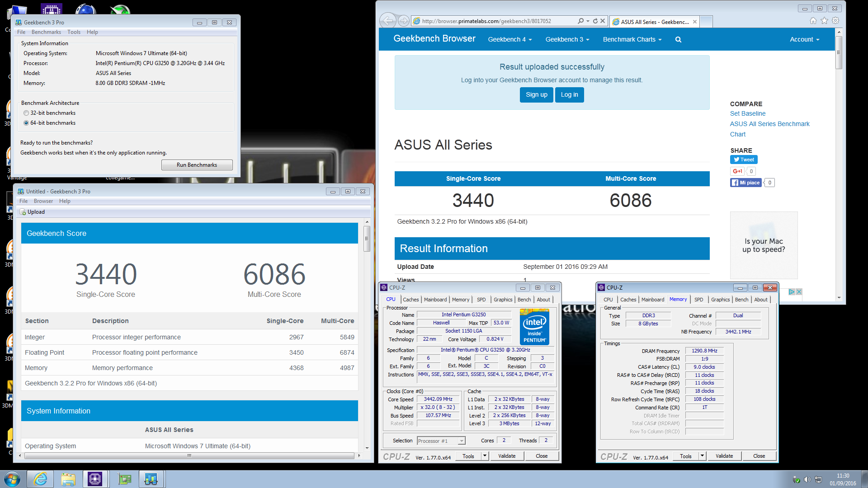The image size is (868, 488).
Task: Click the Tweet share button
Action: (744, 160)
